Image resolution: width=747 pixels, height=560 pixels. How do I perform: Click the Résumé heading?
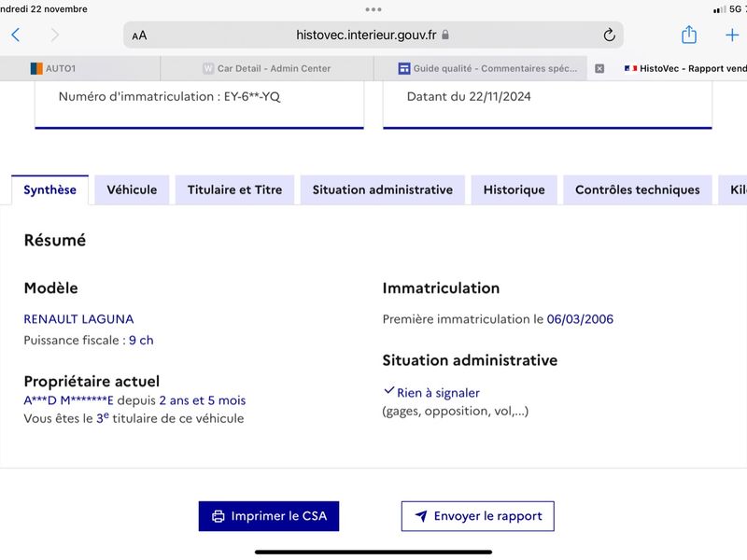pos(55,240)
